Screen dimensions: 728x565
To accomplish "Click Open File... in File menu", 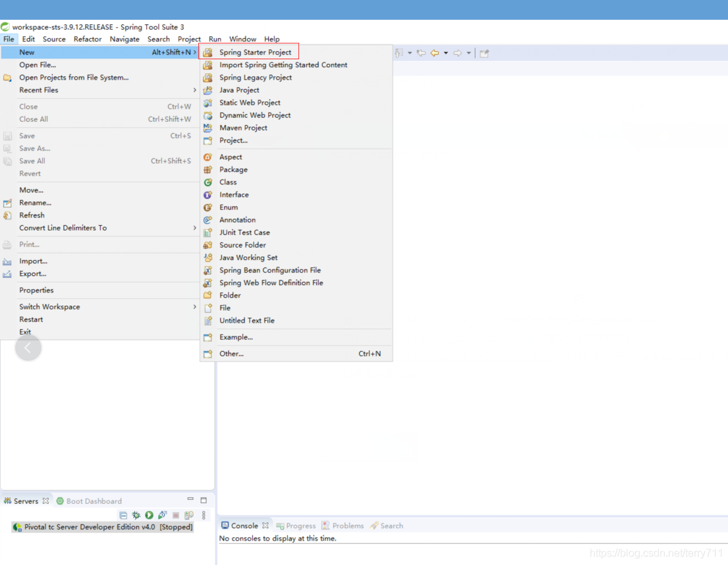I will point(37,65).
